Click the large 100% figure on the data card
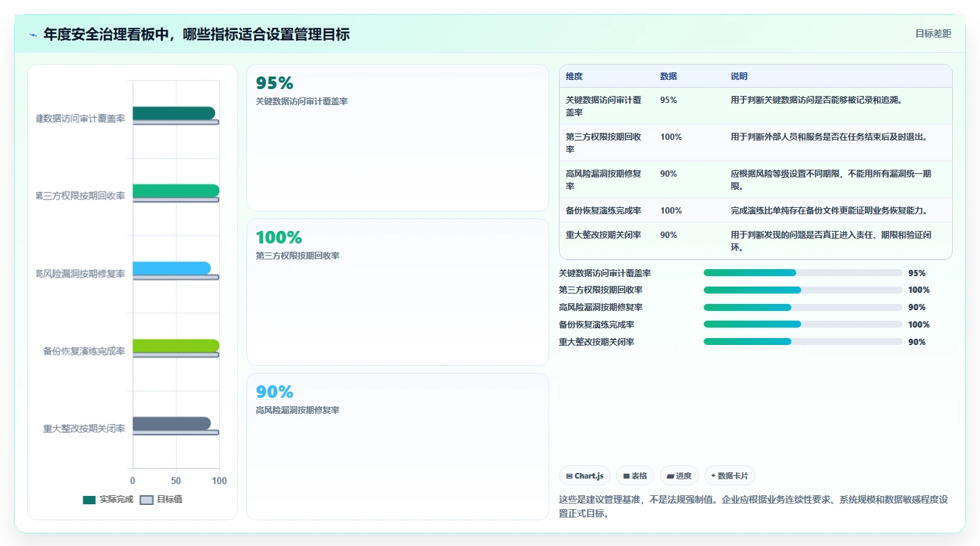 click(x=278, y=237)
